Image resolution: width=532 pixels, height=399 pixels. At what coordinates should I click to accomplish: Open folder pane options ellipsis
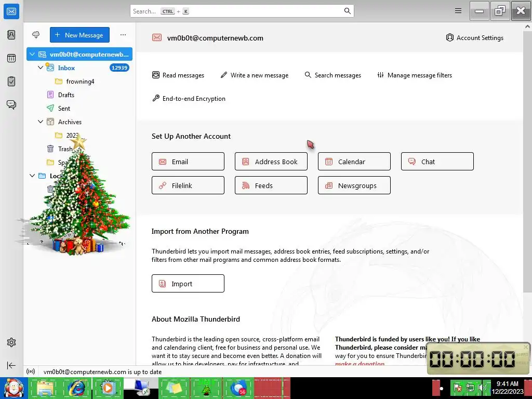pos(123,35)
